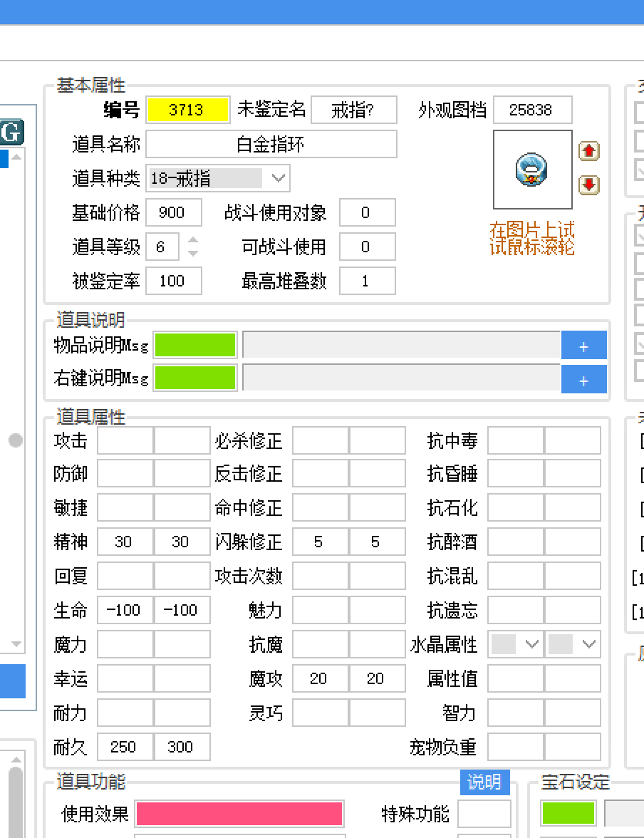Click the ring item preview image

532,170
